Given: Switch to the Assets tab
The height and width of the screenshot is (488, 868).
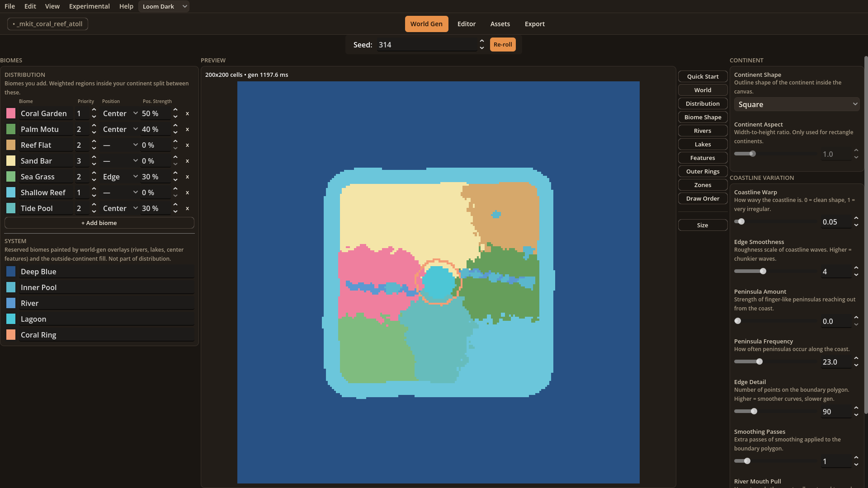Looking at the screenshot, I should 500,24.
